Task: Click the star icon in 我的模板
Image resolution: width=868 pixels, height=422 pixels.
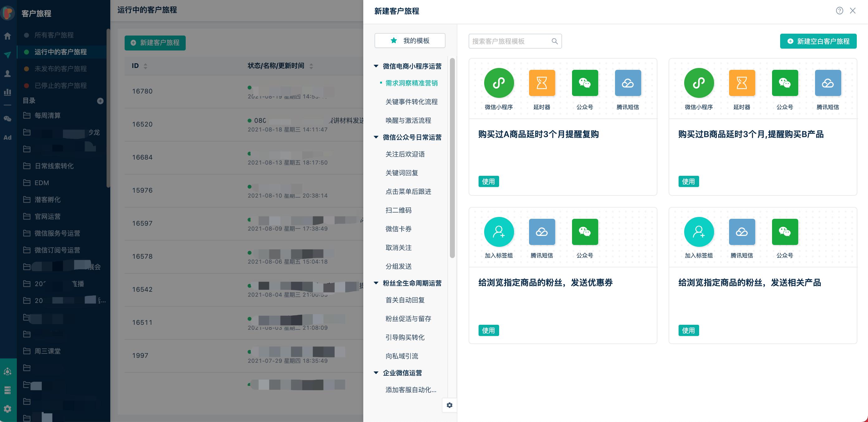Action: 393,41
